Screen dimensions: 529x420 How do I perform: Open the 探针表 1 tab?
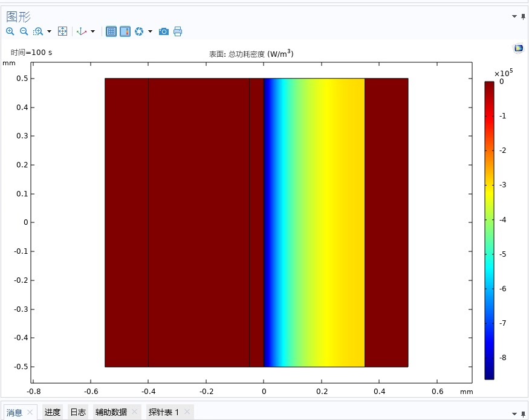[x=164, y=412]
